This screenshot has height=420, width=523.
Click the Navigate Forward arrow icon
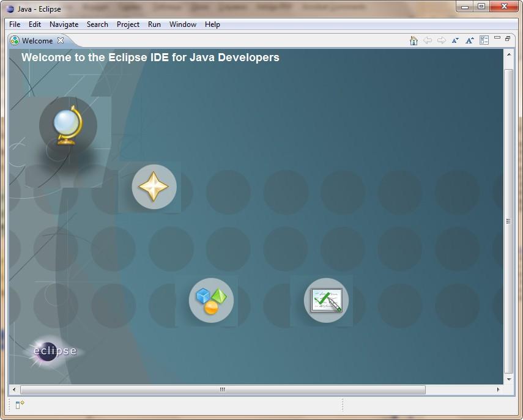(x=442, y=40)
